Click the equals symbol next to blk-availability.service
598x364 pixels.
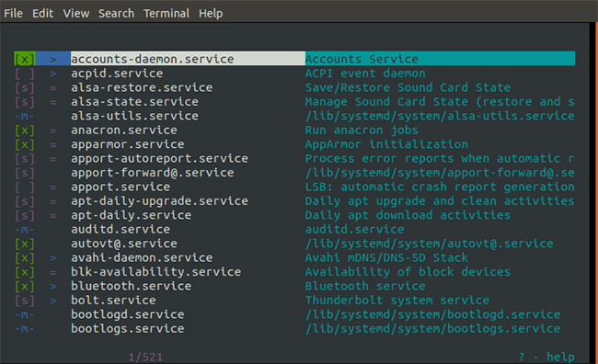coord(53,272)
